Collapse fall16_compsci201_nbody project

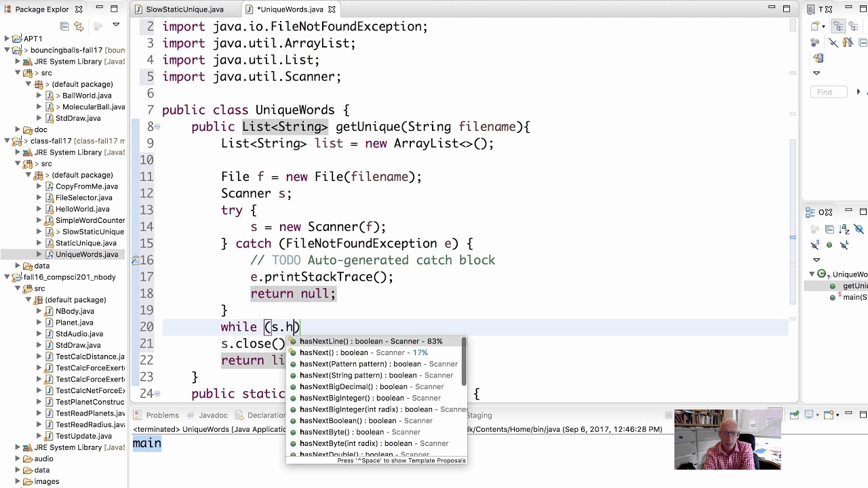7,277
